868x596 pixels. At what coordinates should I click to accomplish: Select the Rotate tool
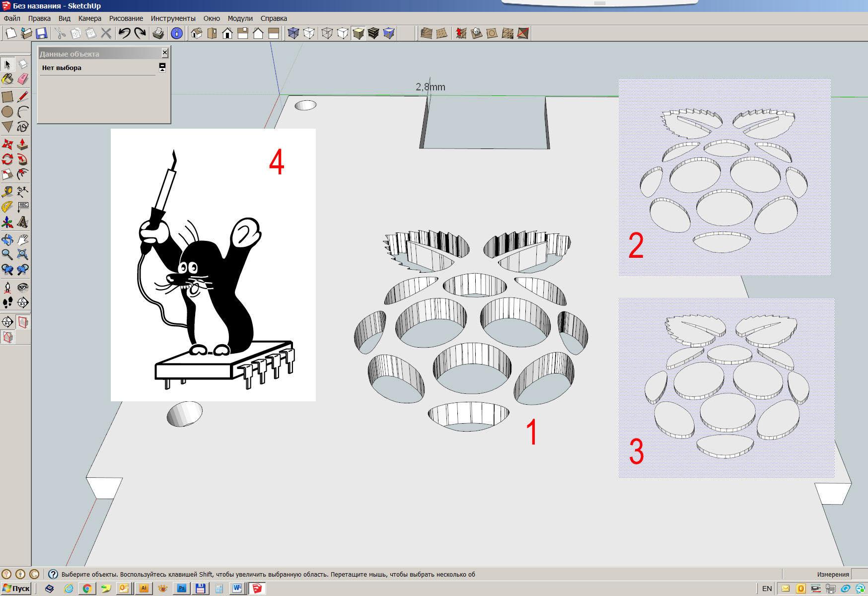click(x=7, y=159)
